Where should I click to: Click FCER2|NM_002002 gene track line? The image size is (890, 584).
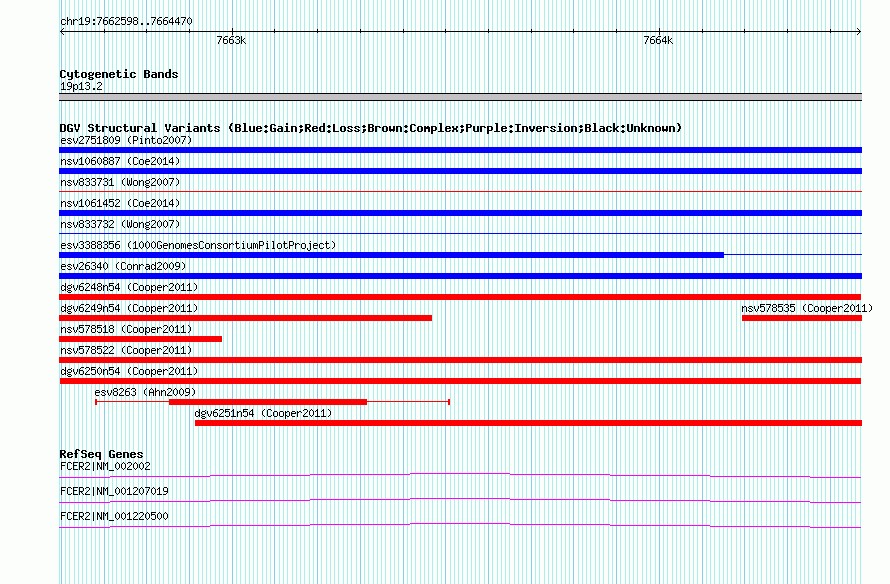tap(460, 476)
